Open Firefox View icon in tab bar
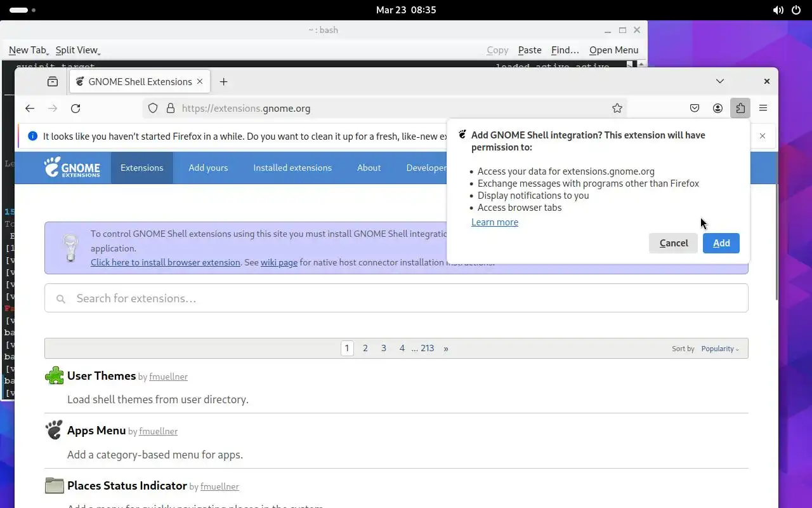This screenshot has width=812, height=508. coord(53,81)
